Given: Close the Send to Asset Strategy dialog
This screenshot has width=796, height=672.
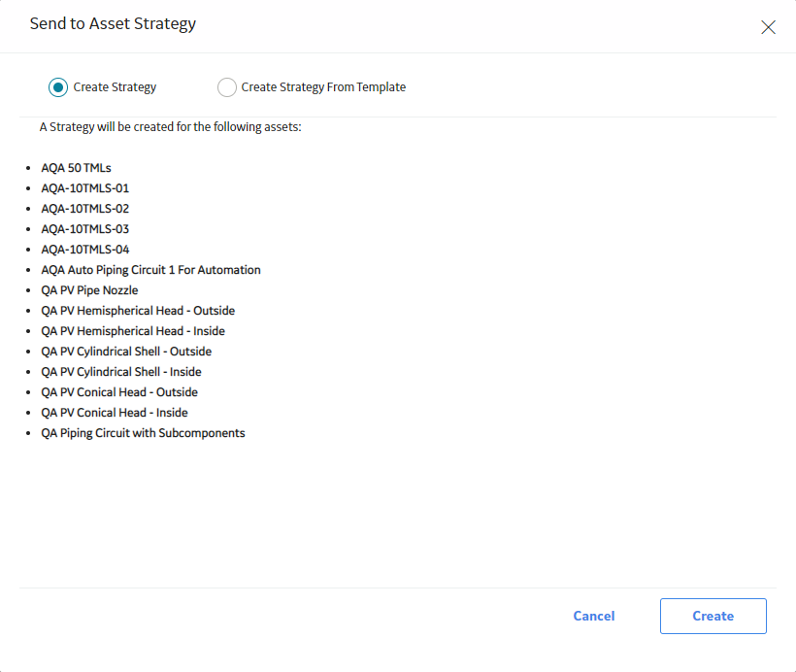Looking at the screenshot, I should pyautogui.click(x=768, y=27).
